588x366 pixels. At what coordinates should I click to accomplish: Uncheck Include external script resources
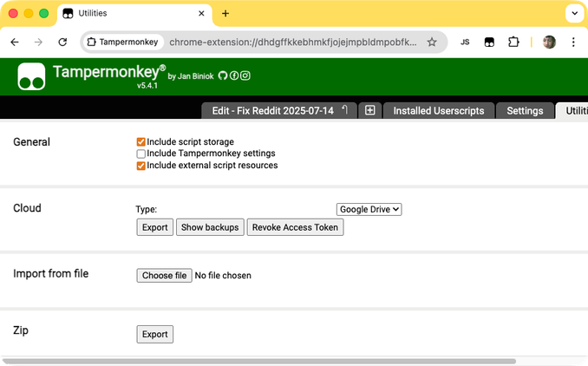point(141,166)
